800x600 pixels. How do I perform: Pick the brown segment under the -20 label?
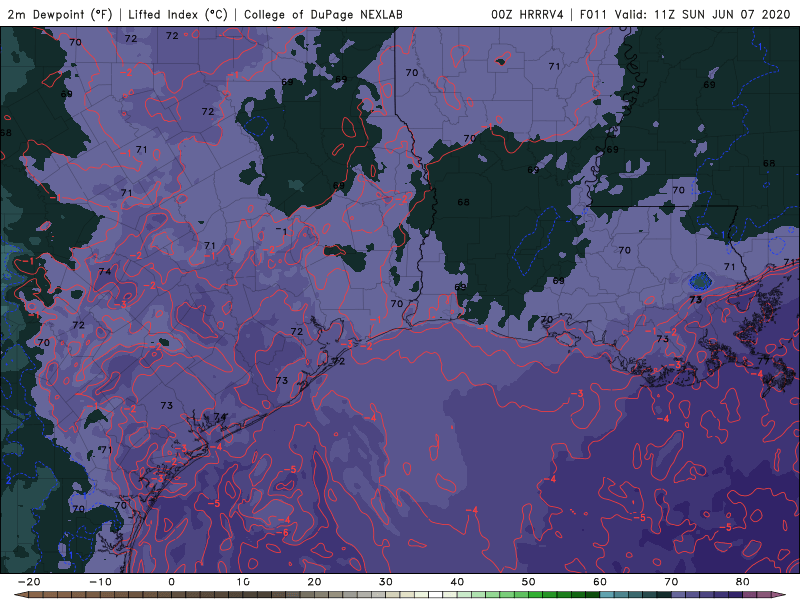[x=35, y=594]
